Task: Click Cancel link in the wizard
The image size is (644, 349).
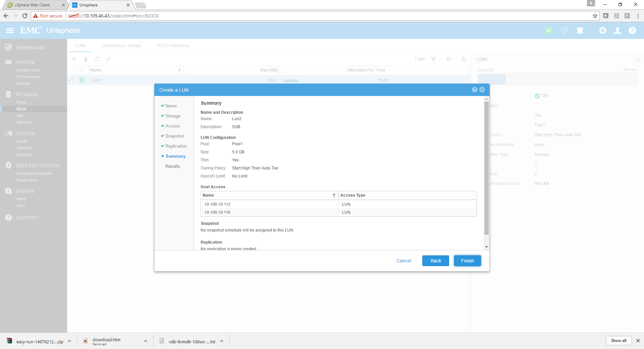Action: click(x=404, y=261)
